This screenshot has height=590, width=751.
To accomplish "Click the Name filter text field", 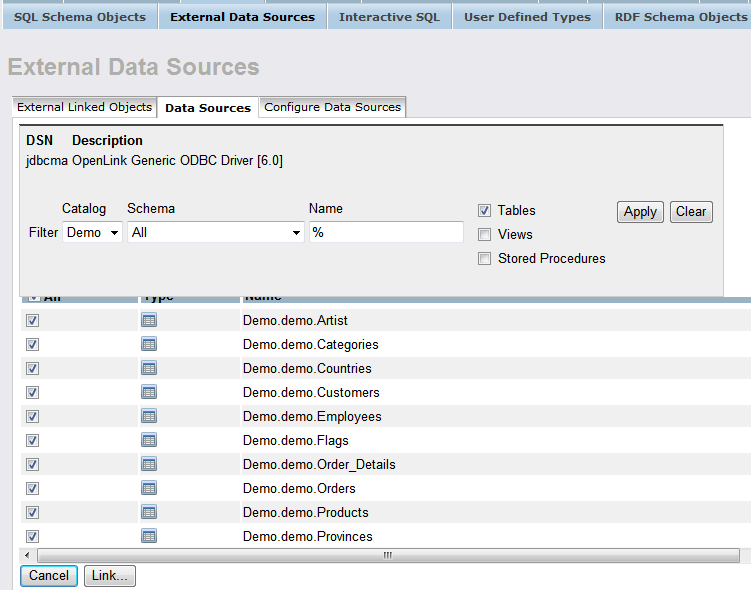I will point(386,232).
